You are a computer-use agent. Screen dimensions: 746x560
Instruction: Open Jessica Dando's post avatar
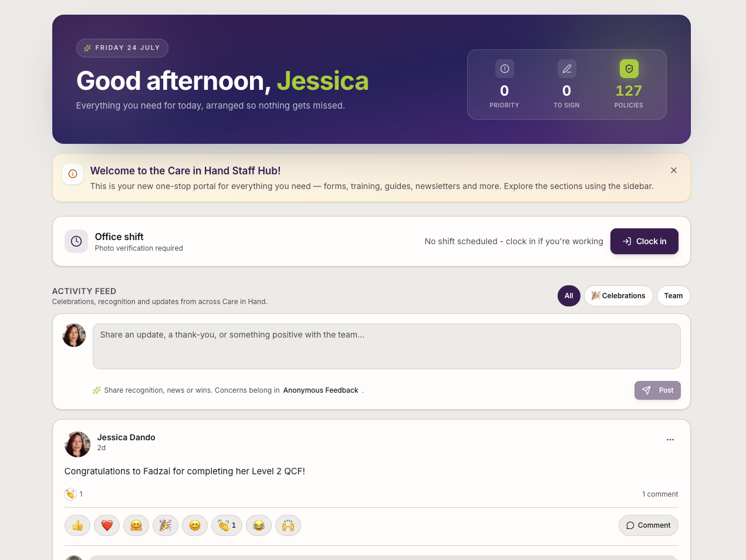click(x=77, y=444)
